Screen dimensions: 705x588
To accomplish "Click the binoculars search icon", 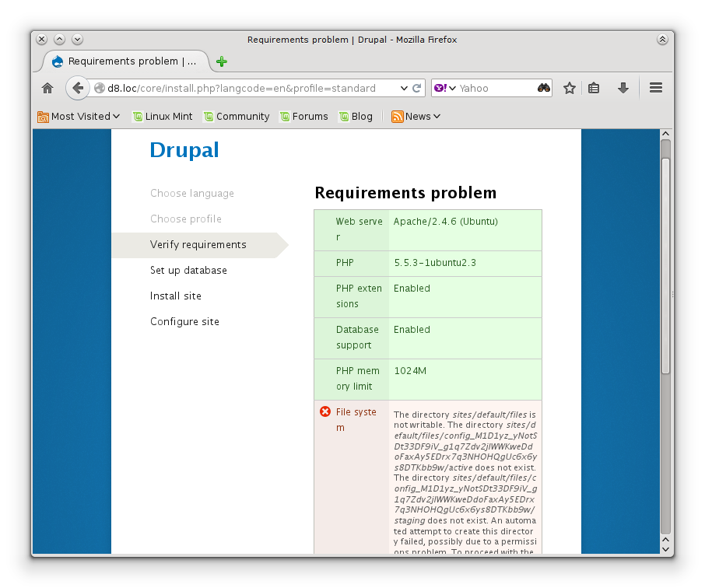I will click(x=544, y=88).
